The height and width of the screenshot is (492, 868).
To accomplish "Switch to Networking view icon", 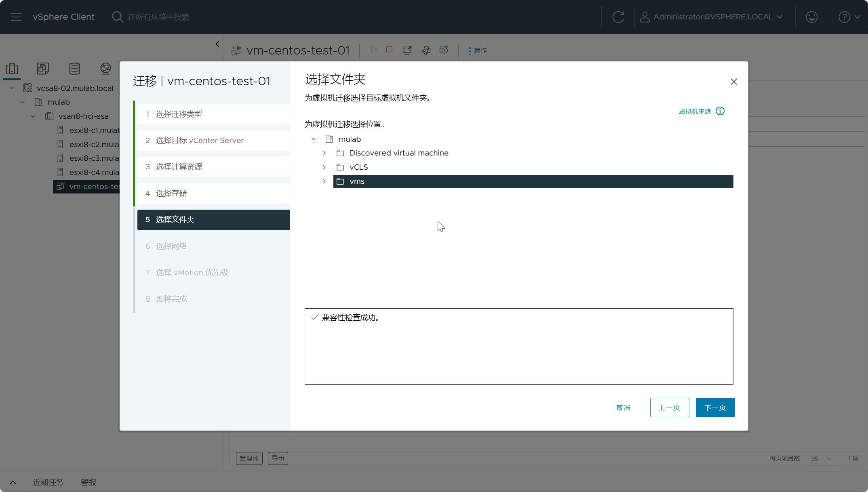I will [x=105, y=69].
